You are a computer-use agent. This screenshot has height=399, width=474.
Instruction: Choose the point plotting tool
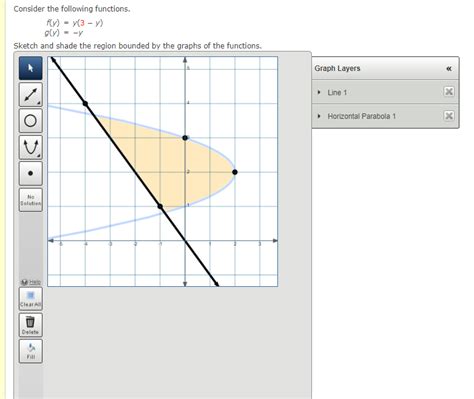(30, 173)
